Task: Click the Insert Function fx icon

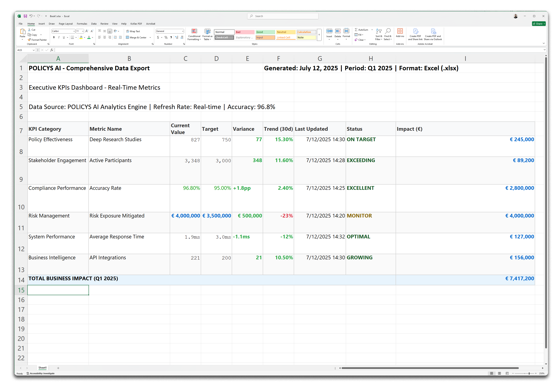Action: tap(52, 50)
